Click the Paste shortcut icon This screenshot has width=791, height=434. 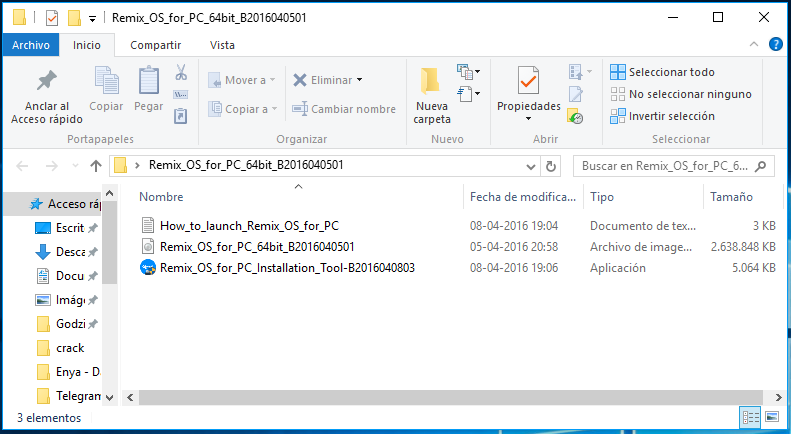(181, 116)
